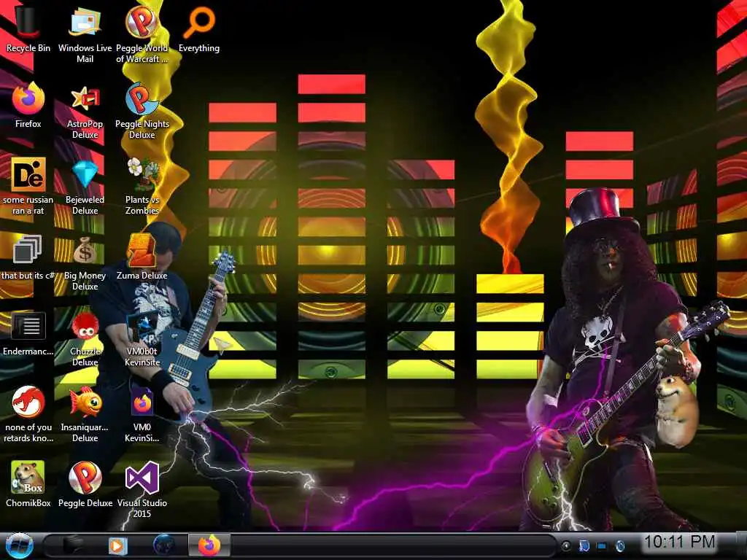Viewport: 747px width, 560px height.
Task: Click the Show Desktop strip beside the clock
Action: click(741, 545)
